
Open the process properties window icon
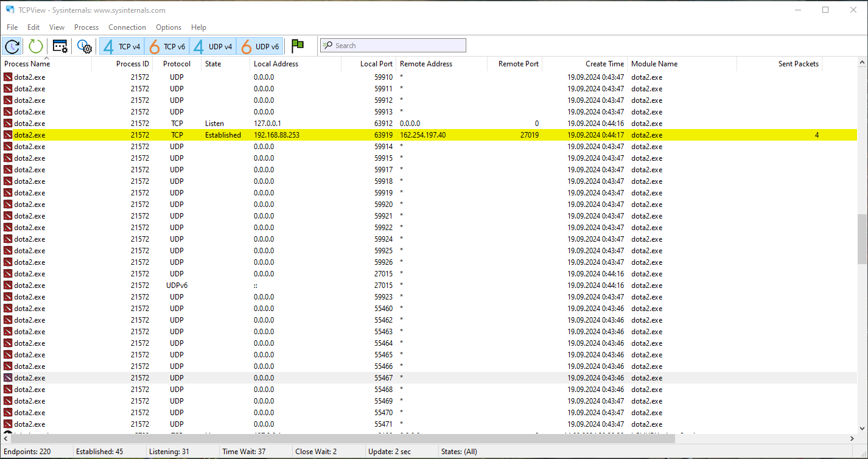(60, 46)
